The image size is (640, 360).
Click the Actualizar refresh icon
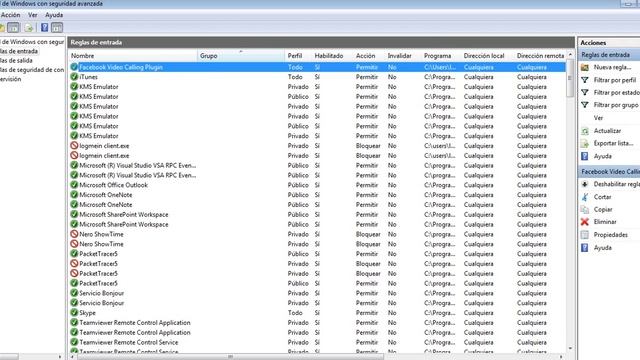(585, 131)
